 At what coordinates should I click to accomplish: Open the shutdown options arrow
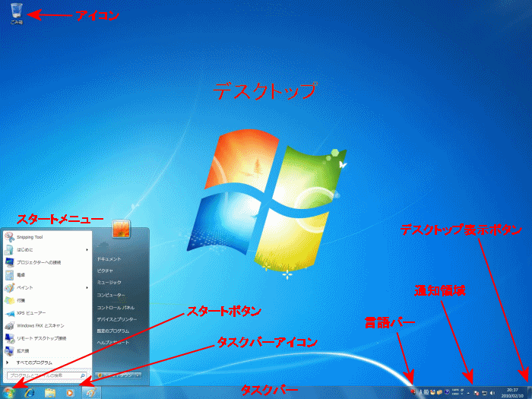138,375
